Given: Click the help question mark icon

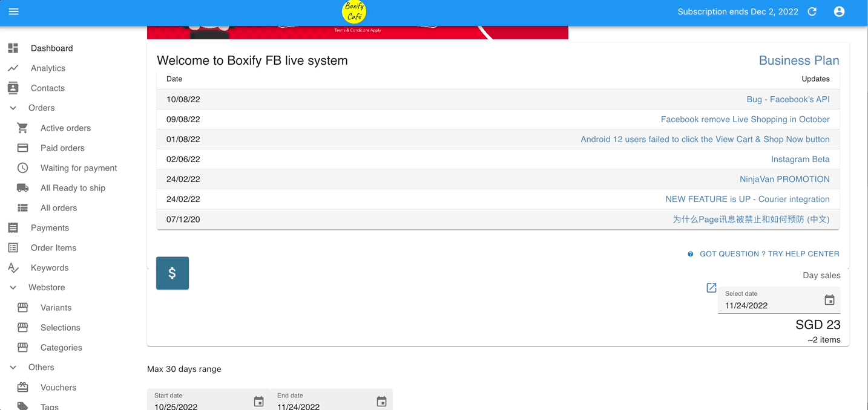Looking at the screenshot, I should tap(691, 254).
